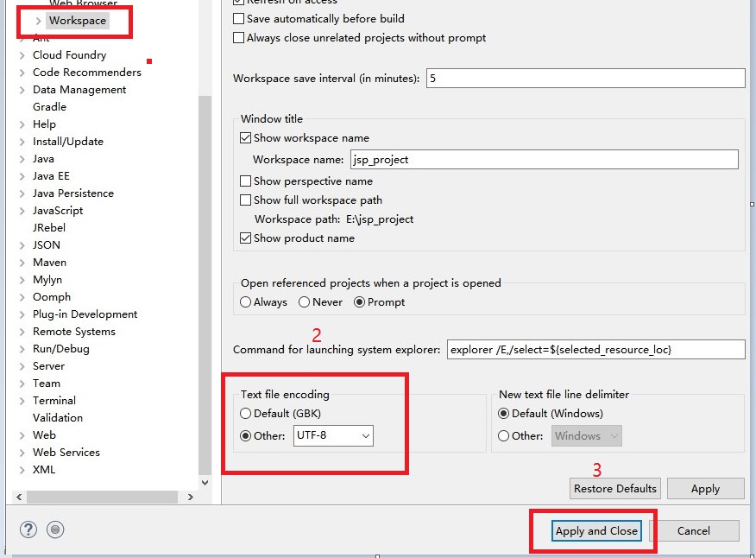Expand the Java preferences node
Screen dimensions: 756x558
22,159
